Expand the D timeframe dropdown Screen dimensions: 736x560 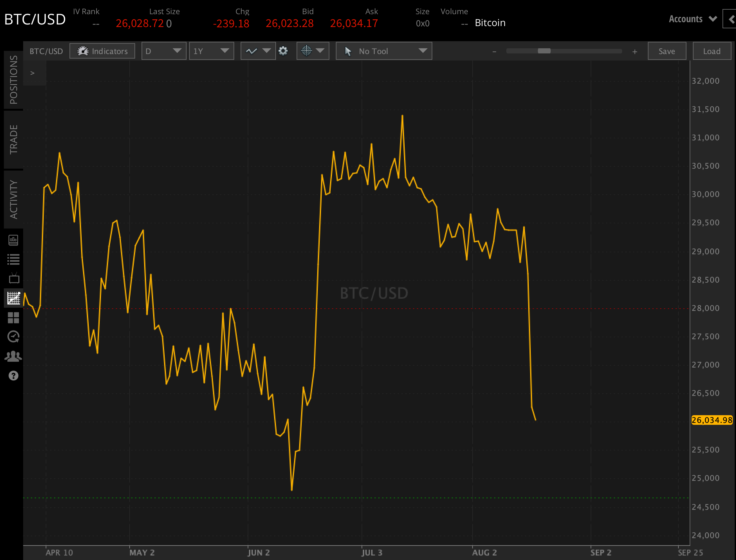[x=164, y=51]
